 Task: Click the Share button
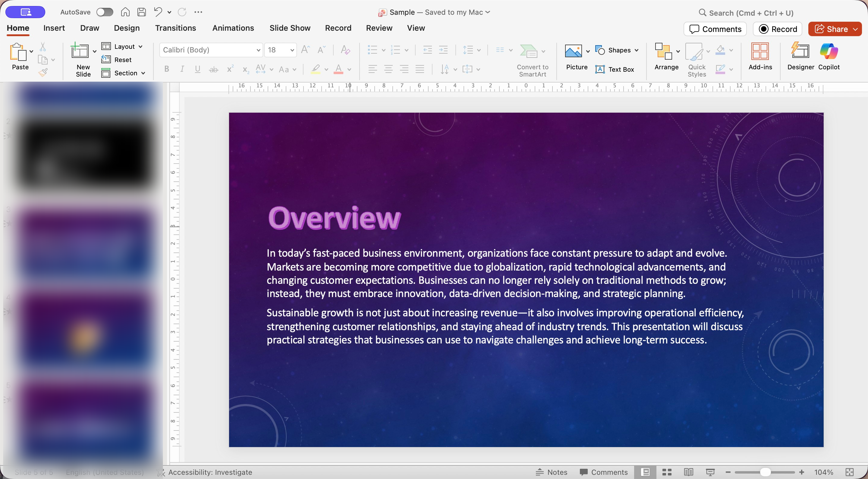[x=830, y=29]
